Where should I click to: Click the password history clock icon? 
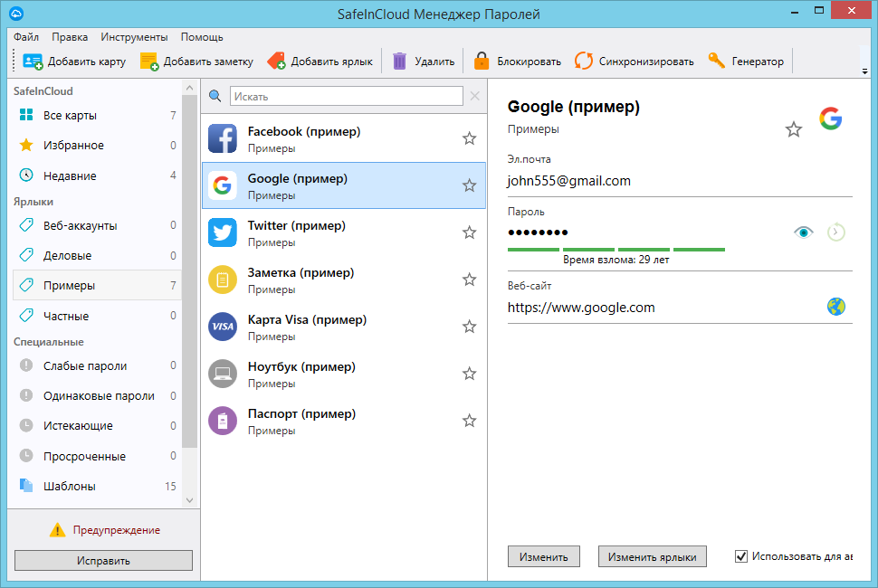click(836, 232)
